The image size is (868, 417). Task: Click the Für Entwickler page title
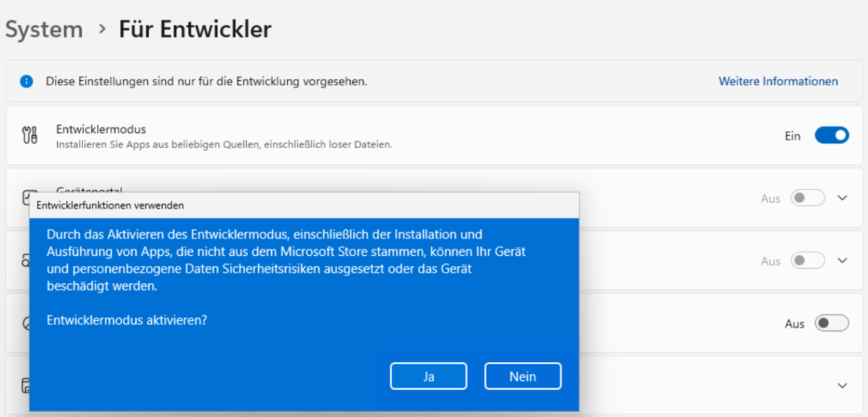[x=195, y=30]
